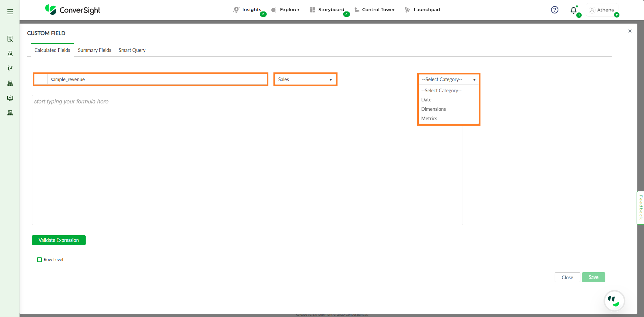The width and height of the screenshot is (644, 317).
Task: Enable the Row Level checkbox
Action: coord(39,260)
